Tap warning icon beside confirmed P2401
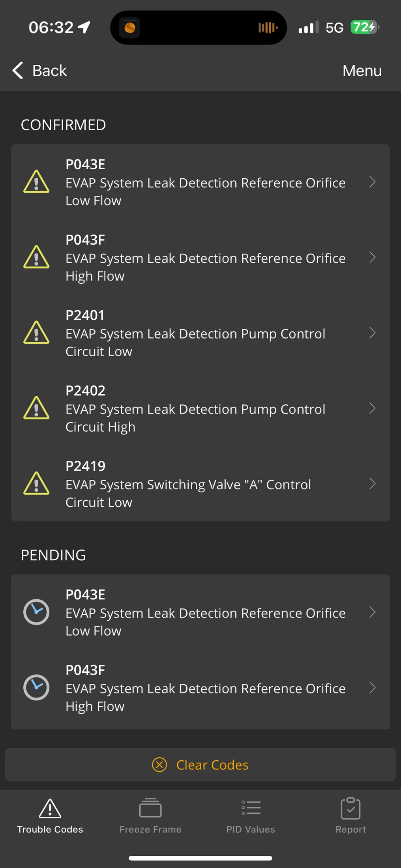Screen dimensions: 401x868 (x=36, y=333)
